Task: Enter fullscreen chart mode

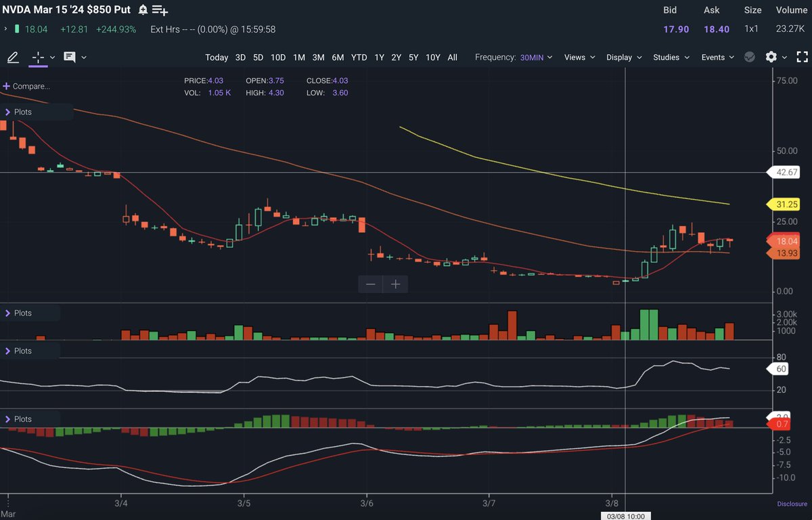Action: (801, 58)
